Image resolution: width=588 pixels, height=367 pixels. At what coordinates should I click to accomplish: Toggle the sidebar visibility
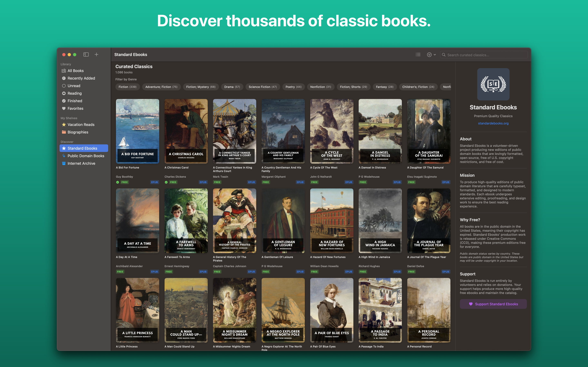86,55
